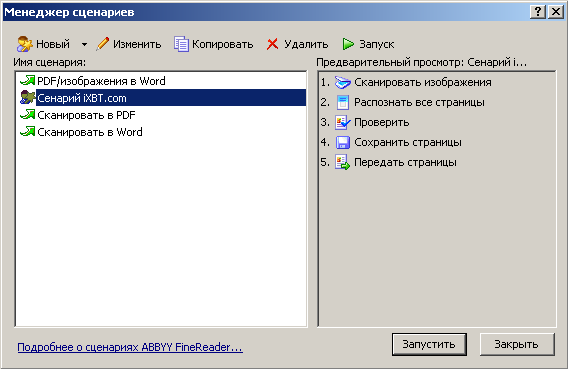The image size is (568, 369).
Task: Select Сканировать в Word scenario
Action: (x=90, y=132)
